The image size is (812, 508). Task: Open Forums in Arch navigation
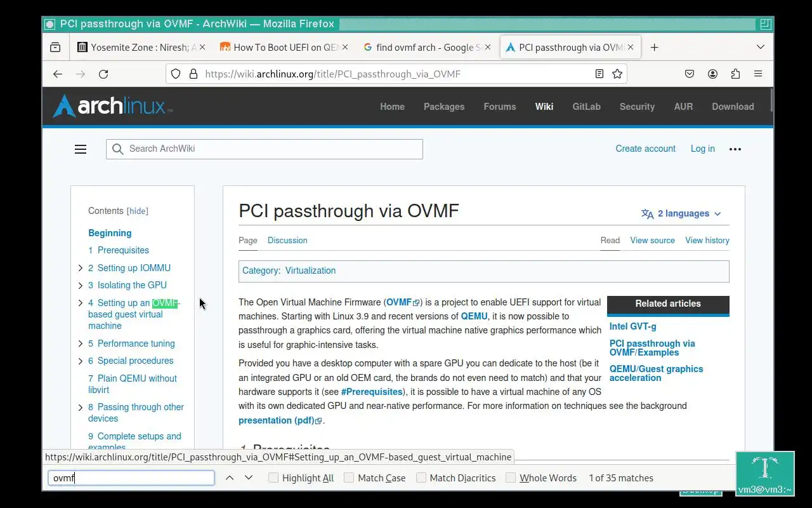[500, 107]
